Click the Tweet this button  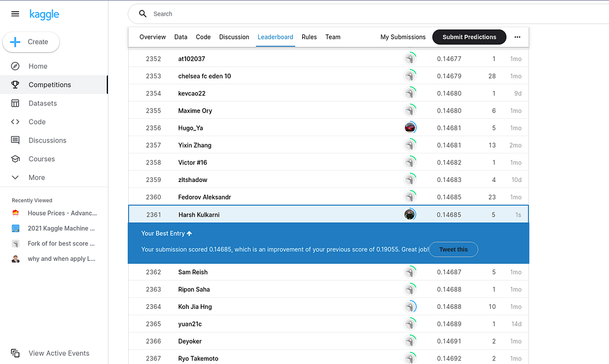[454, 249]
